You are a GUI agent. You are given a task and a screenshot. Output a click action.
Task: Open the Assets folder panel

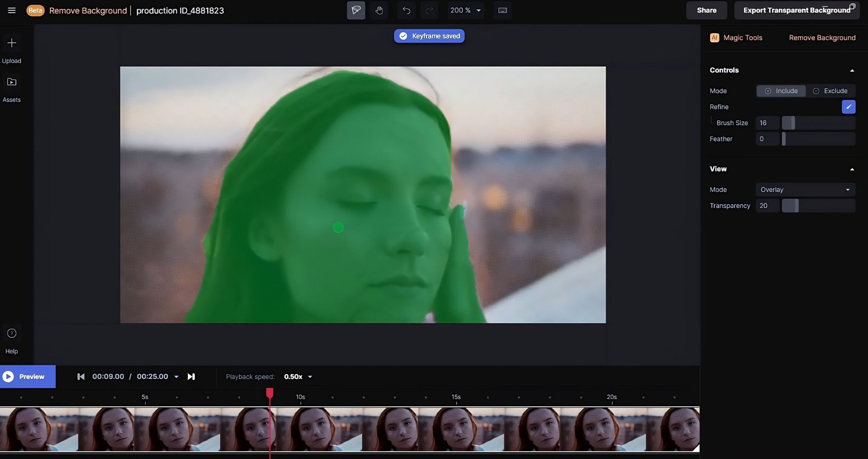[x=12, y=82]
